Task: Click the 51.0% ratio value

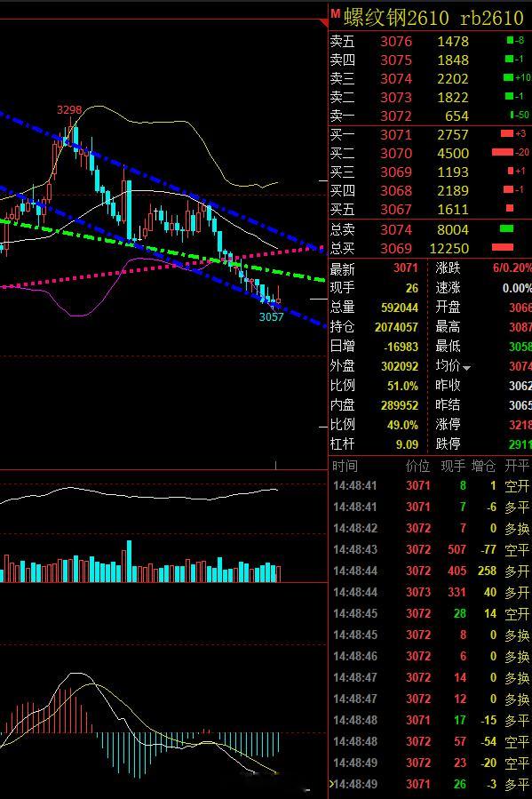Action: coord(402,386)
